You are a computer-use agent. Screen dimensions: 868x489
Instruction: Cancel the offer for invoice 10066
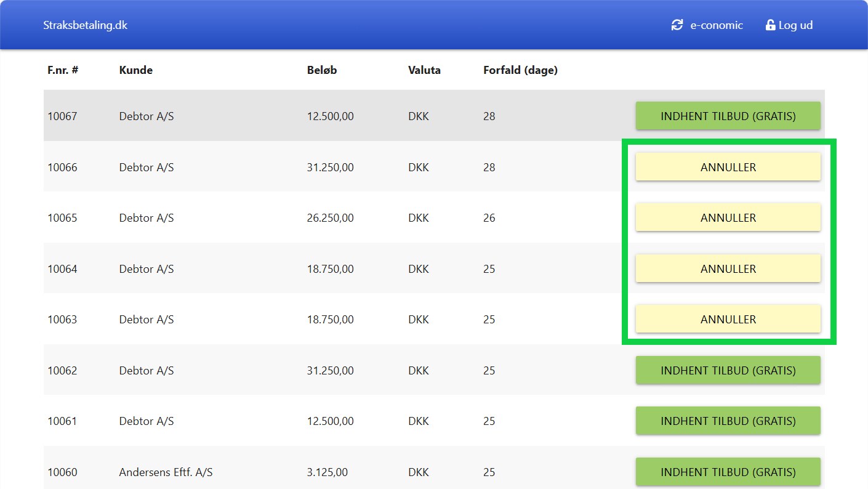[x=728, y=167]
